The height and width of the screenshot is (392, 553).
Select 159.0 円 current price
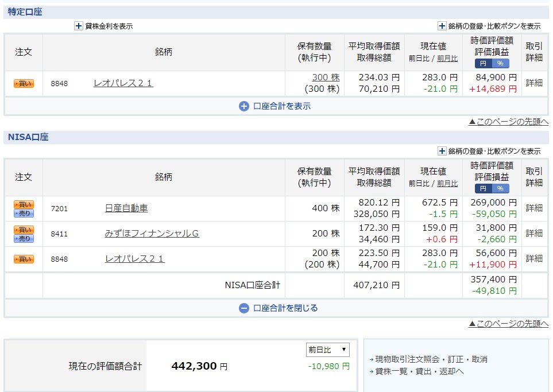(x=440, y=228)
